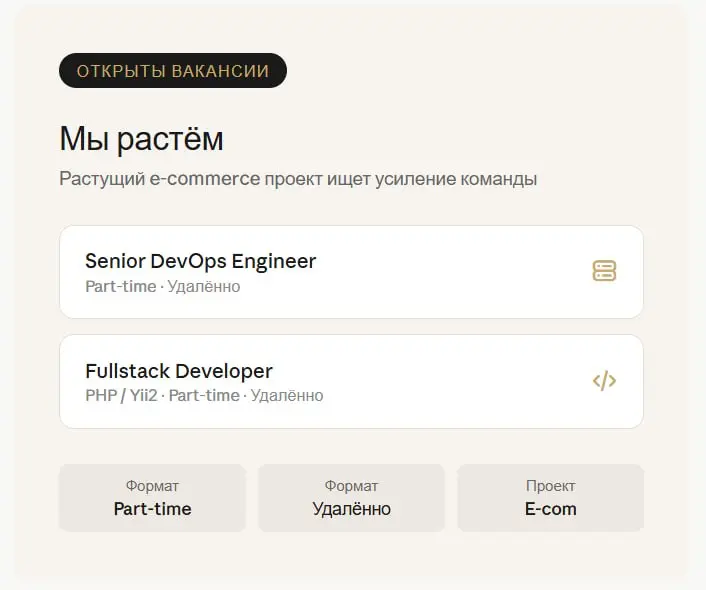Click the Растущий e-commerce проект subtitle
Screen dimensions: 706x590
pos(298,179)
